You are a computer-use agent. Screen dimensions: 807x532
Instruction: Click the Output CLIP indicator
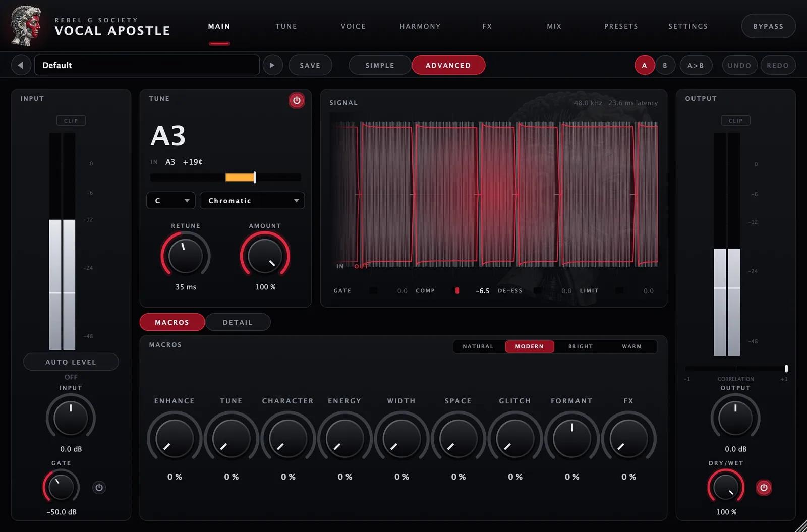click(736, 121)
